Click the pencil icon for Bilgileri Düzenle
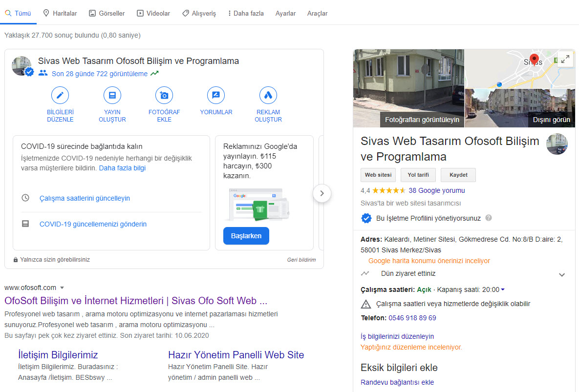579x392 pixels. pyautogui.click(x=60, y=95)
